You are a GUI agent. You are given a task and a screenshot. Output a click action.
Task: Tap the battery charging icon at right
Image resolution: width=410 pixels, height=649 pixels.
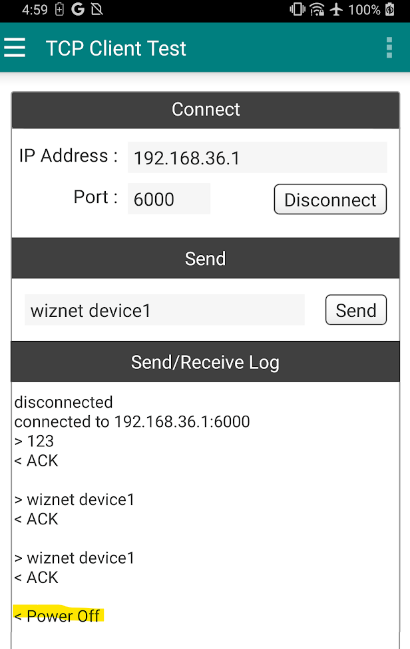click(x=390, y=9)
